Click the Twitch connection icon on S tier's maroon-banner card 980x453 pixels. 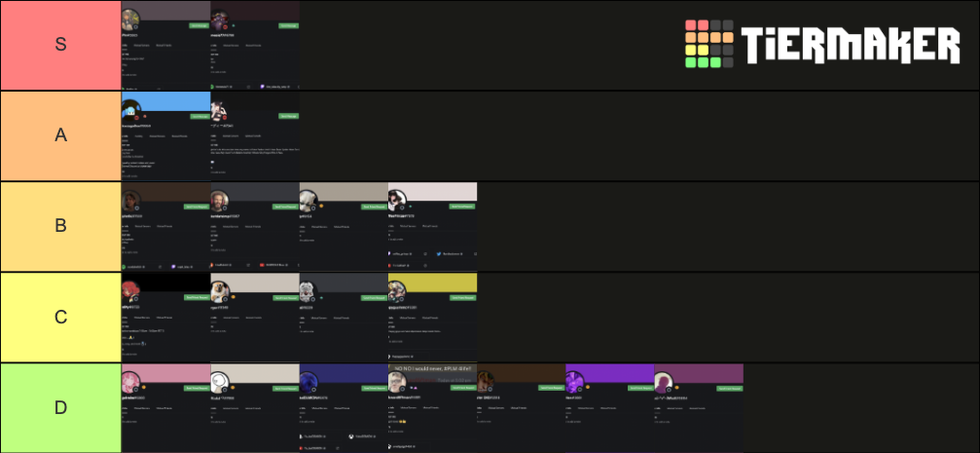point(263,87)
